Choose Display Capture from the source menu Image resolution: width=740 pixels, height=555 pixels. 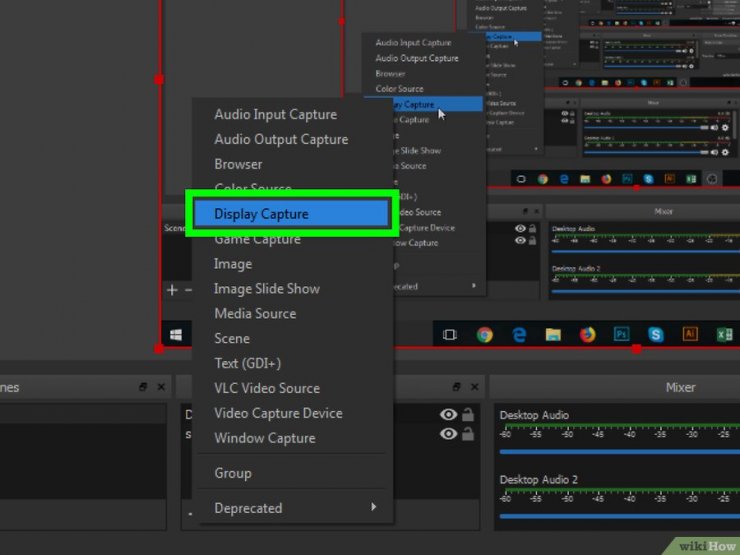[291, 214]
